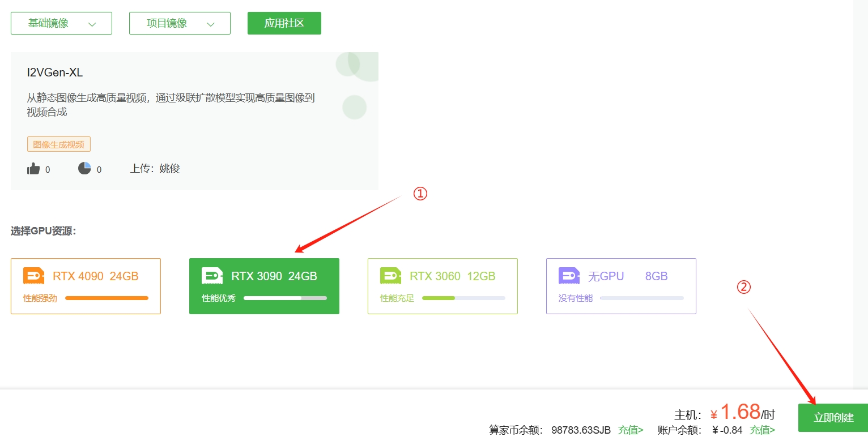Open the 项目镜像 dropdown

click(180, 23)
